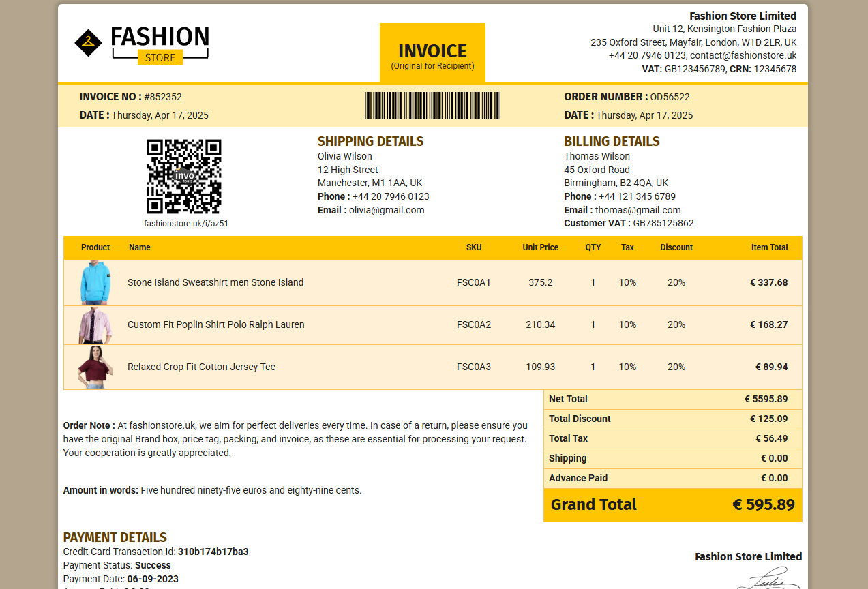Click the Grand Total € 595.89 amount
The image size is (868, 589).
(x=764, y=504)
